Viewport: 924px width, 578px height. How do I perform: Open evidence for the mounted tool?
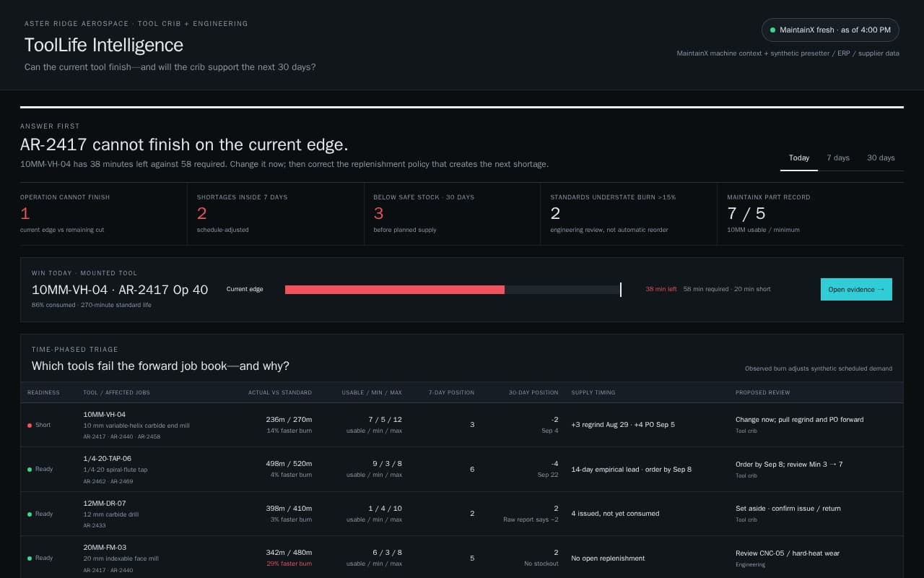point(856,290)
